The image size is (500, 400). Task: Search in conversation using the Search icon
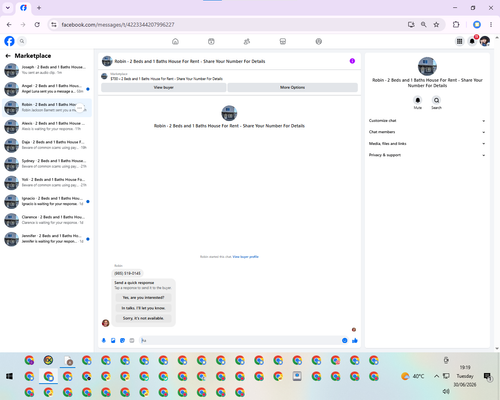[x=436, y=100]
